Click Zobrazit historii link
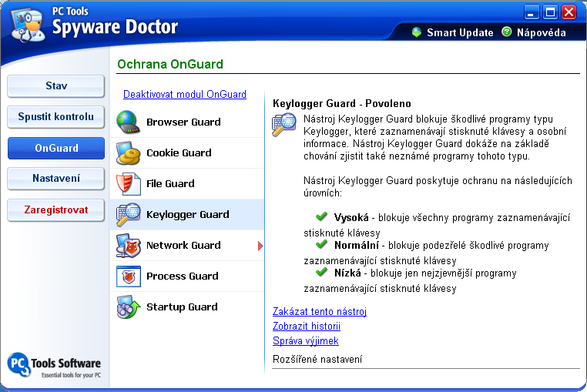 coord(307,326)
